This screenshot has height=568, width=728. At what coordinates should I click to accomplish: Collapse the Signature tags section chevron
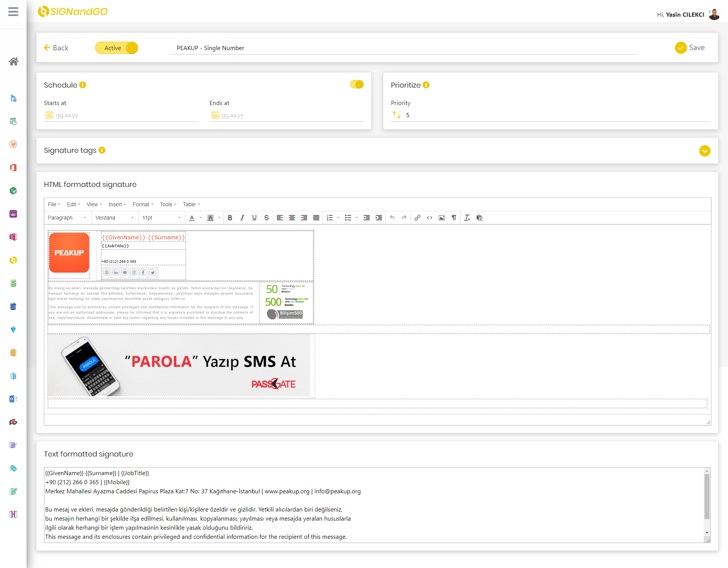[x=705, y=151]
